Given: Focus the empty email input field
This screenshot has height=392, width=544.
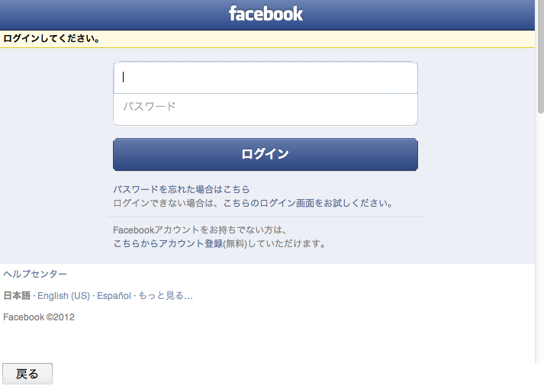Looking at the screenshot, I should tap(266, 78).
